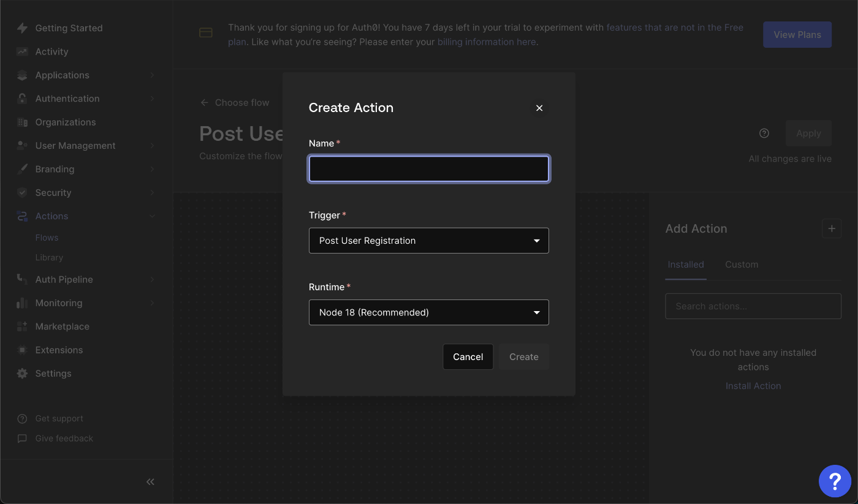This screenshot has height=504, width=858.
Task: Click the Auth Pipeline icon
Action: (22, 279)
